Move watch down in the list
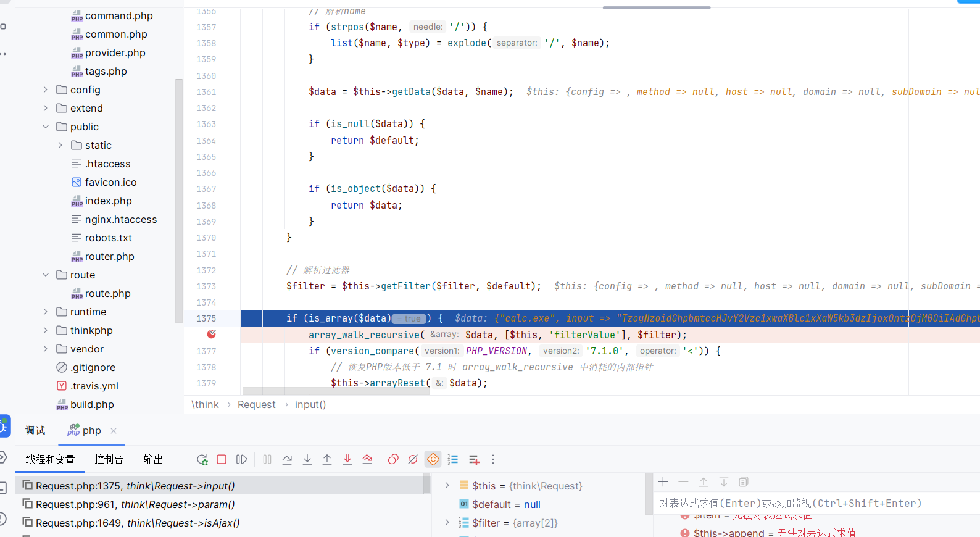The image size is (980, 537). click(724, 481)
